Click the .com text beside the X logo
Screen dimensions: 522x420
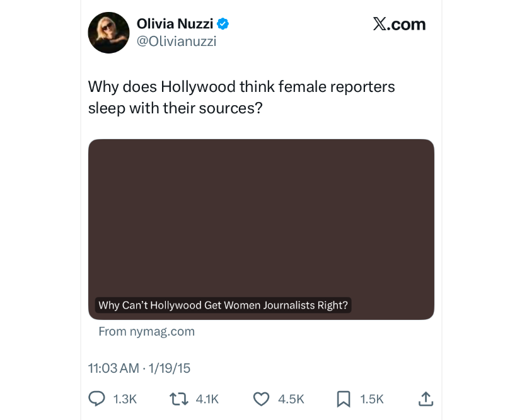pos(407,25)
